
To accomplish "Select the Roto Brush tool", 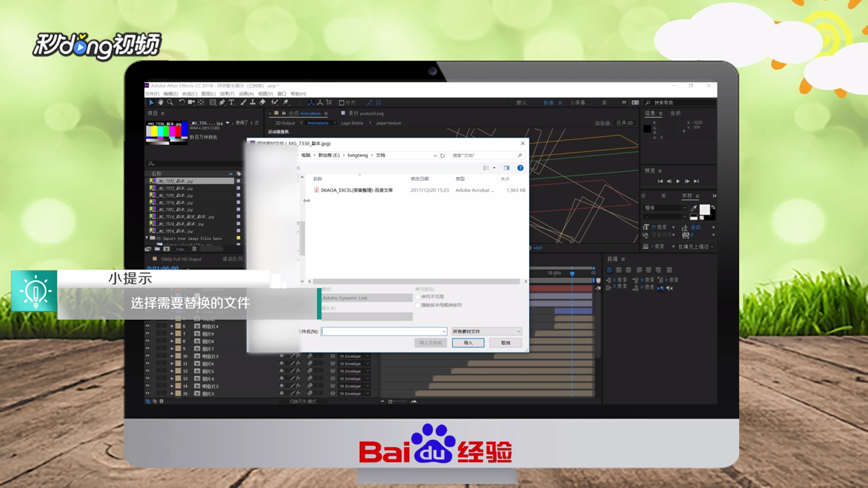I will (x=275, y=102).
